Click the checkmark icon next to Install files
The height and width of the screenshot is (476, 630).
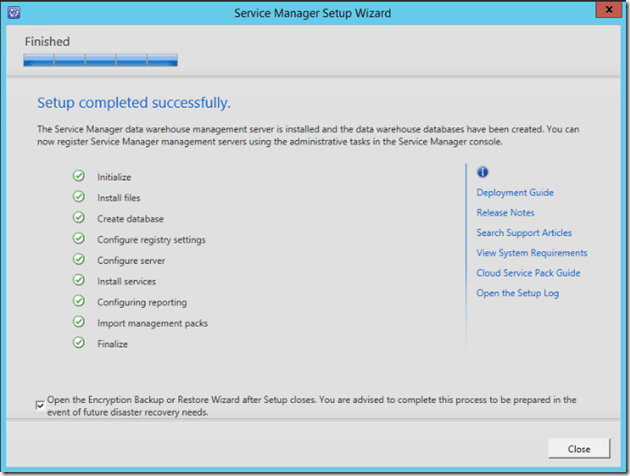78,197
